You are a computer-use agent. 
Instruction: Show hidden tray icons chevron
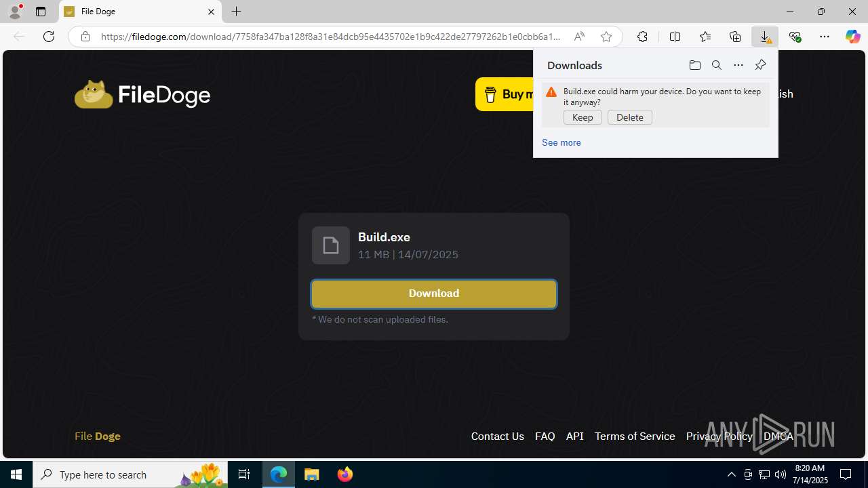click(x=731, y=474)
